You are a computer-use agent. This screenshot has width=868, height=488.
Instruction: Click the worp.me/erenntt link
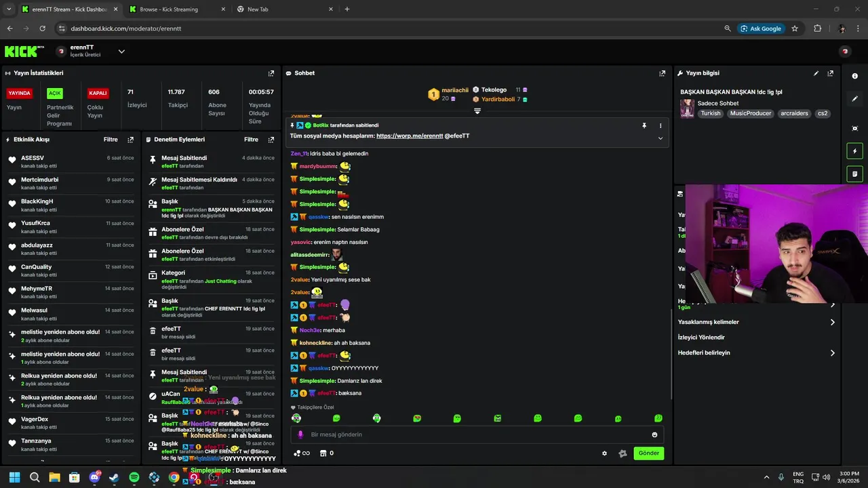(x=410, y=136)
